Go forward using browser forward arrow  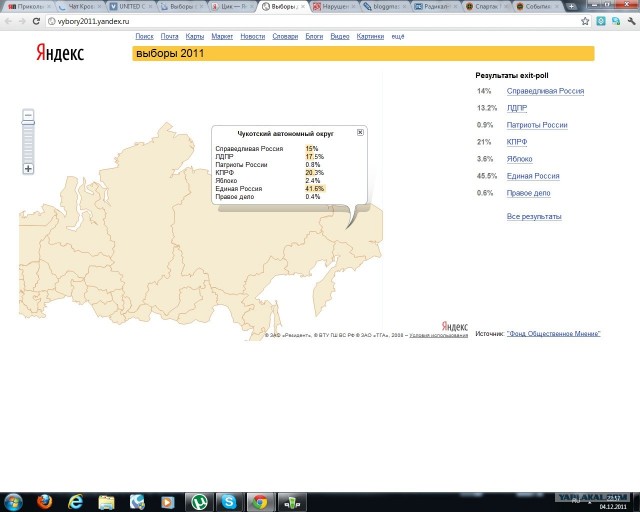click(22, 21)
